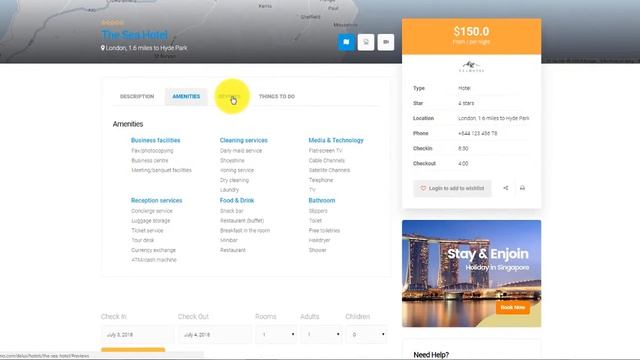
Task: Click the Check In date field
Action: tap(136, 334)
